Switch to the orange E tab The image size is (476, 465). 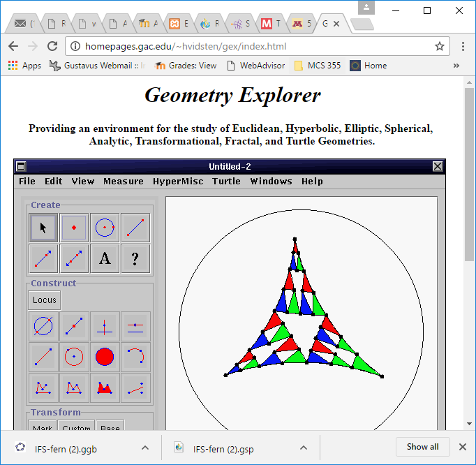179,24
